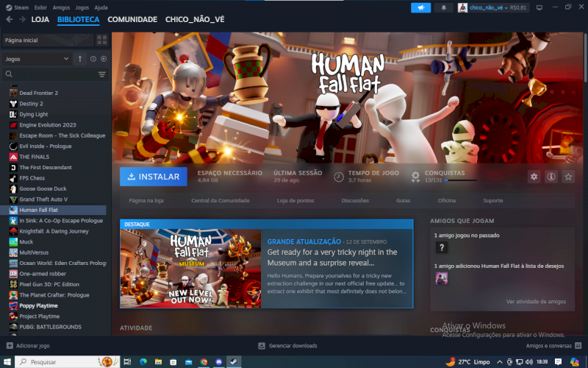Open the notifications bell
The height and width of the screenshot is (368, 588).
pyautogui.click(x=444, y=7)
